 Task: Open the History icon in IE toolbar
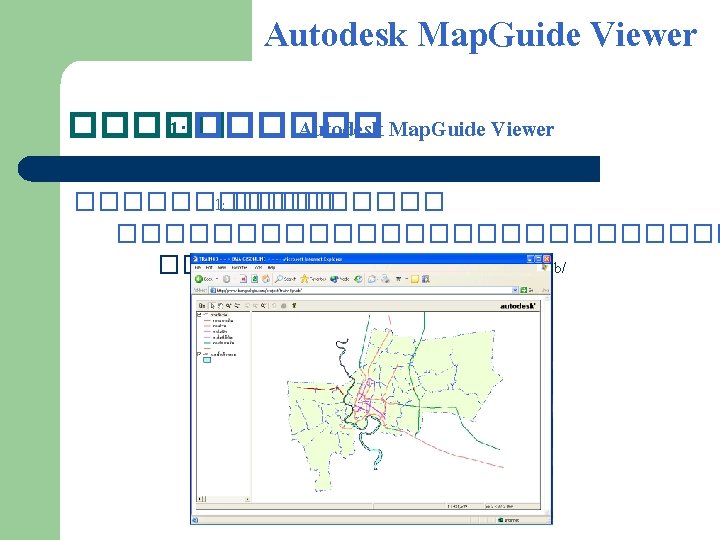[x=358, y=279]
